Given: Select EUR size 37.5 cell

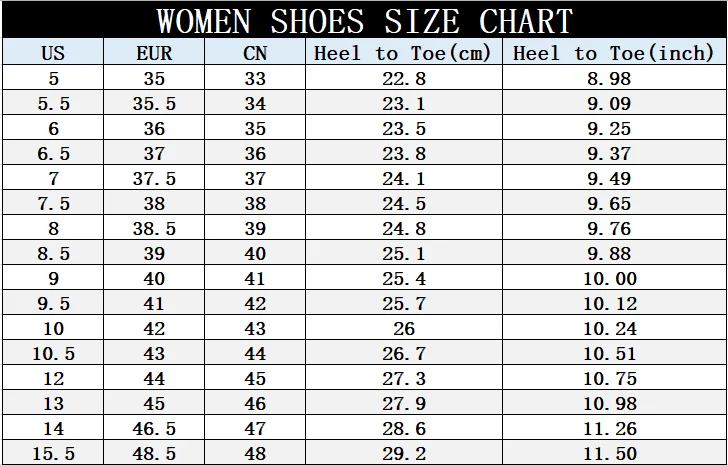Looking at the screenshot, I should point(154,178).
